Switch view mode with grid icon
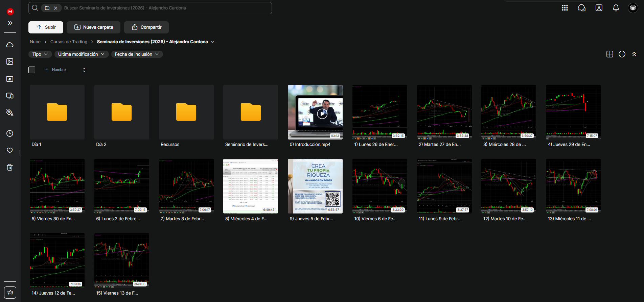 coord(610,54)
